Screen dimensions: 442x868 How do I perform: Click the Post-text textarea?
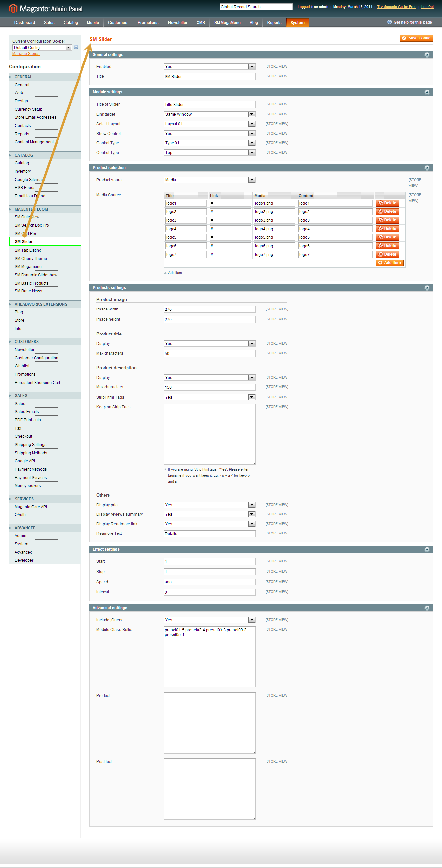tap(209, 789)
